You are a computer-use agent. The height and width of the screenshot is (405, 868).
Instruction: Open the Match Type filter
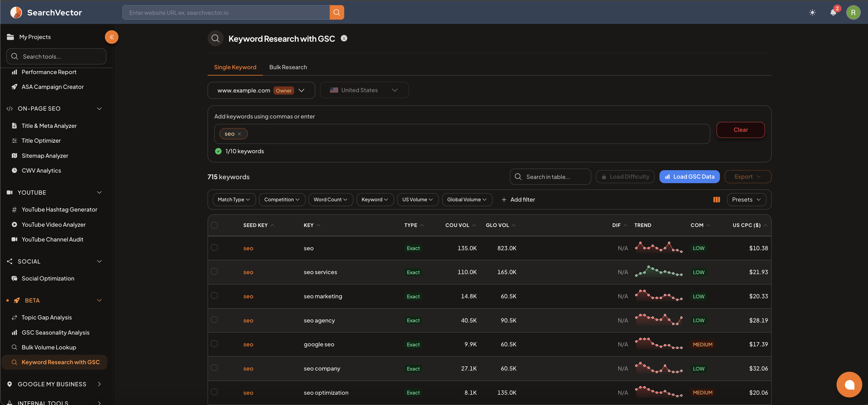point(234,199)
